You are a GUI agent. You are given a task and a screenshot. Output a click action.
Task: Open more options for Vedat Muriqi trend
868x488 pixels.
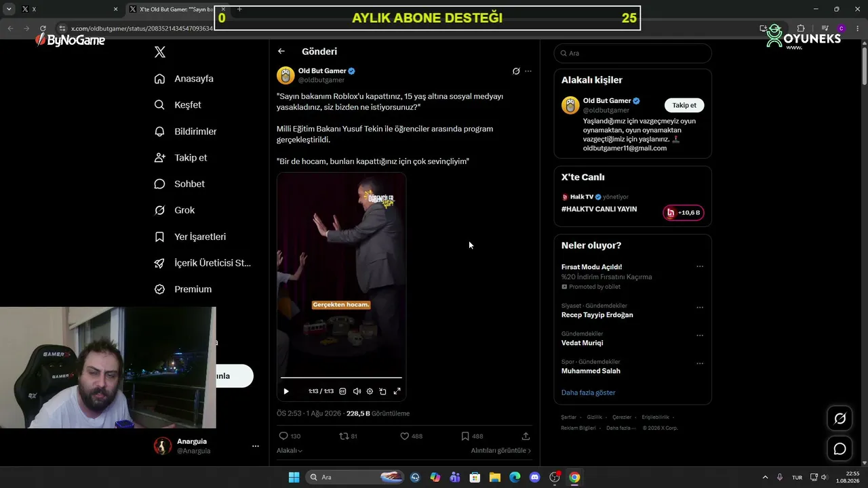[700, 335]
